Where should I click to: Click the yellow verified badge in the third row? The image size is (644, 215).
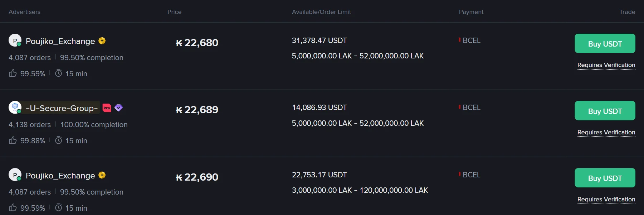pos(102,175)
